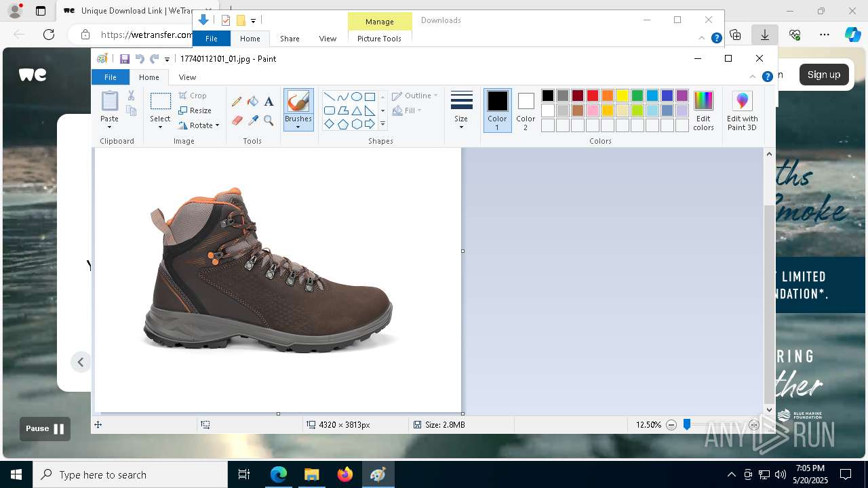868x488 pixels.
Task: Open File Explorer from the taskbar
Action: coord(311,474)
